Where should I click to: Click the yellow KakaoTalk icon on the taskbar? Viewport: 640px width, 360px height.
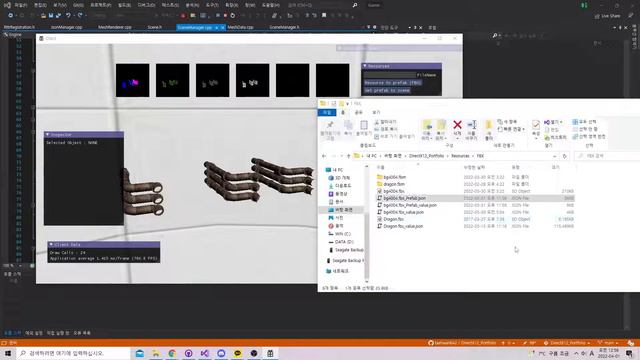coord(238,353)
